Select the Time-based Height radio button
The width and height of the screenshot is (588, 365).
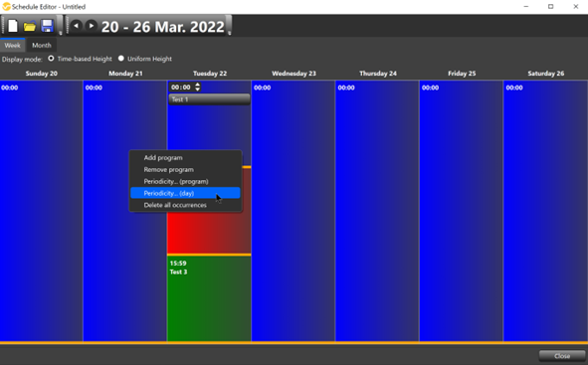pos(51,59)
